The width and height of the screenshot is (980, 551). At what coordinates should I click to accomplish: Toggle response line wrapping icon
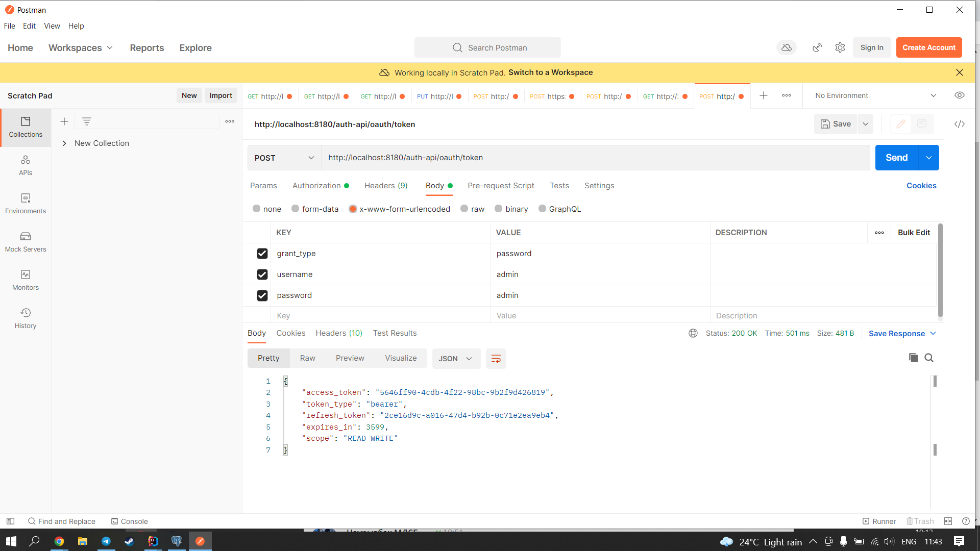pos(496,359)
